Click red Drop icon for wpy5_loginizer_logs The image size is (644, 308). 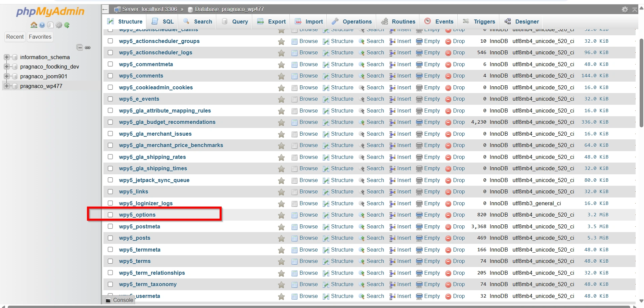[x=448, y=204]
